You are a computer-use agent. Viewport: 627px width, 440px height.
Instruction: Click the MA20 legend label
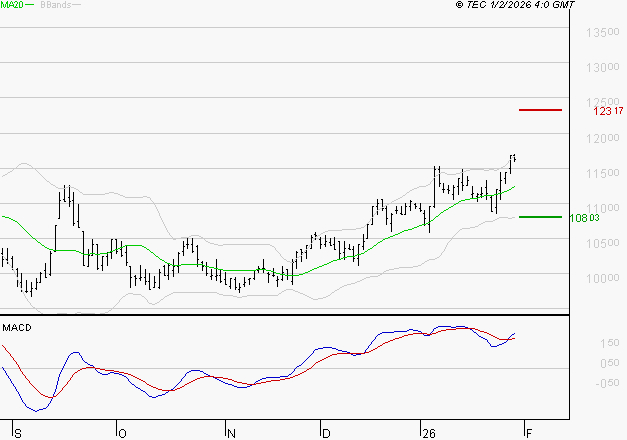coord(12,5)
